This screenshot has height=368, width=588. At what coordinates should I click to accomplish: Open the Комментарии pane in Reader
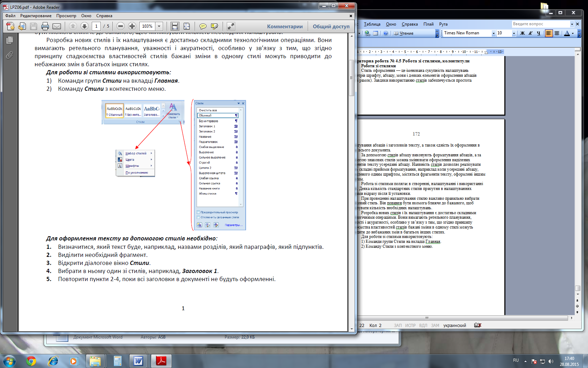[x=285, y=27]
